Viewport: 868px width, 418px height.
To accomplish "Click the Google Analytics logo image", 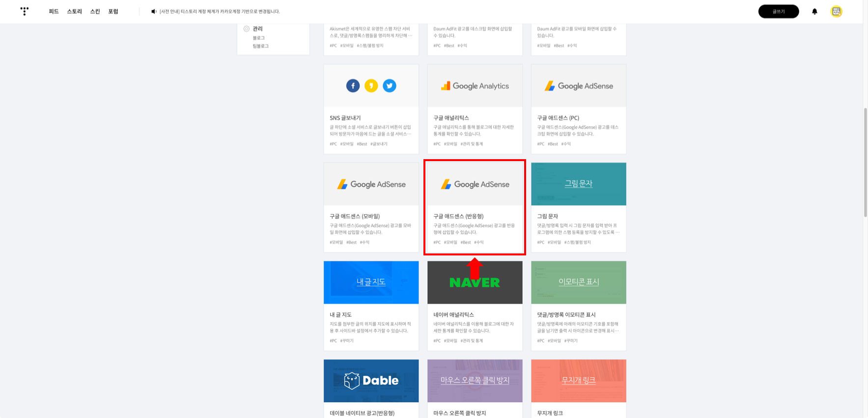I will [475, 86].
